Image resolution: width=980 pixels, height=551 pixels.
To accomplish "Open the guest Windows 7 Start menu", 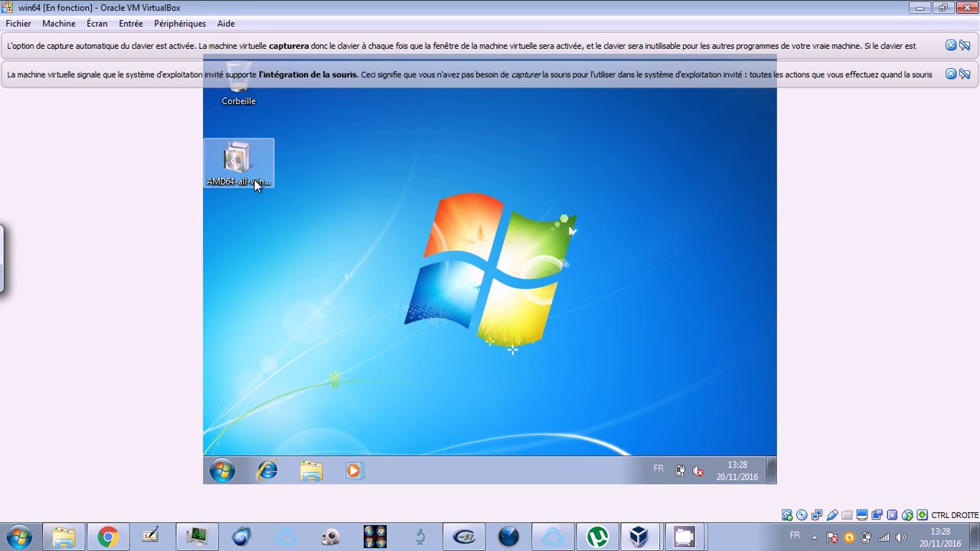I will 222,471.
